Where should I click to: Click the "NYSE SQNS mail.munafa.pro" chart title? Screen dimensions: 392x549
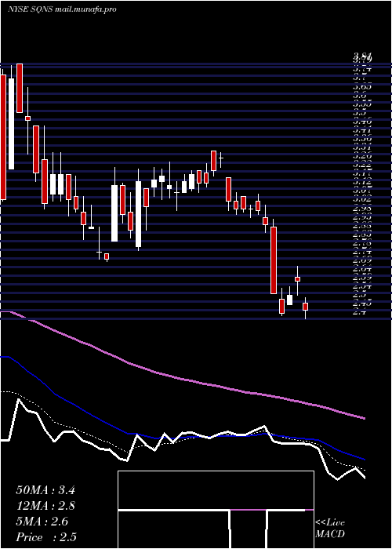click(62, 9)
